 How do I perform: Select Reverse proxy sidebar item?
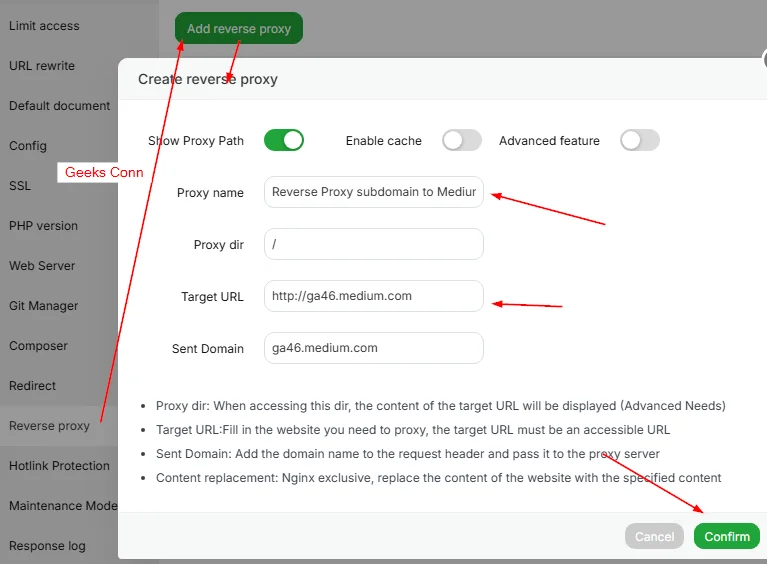(x=49, y=426)
